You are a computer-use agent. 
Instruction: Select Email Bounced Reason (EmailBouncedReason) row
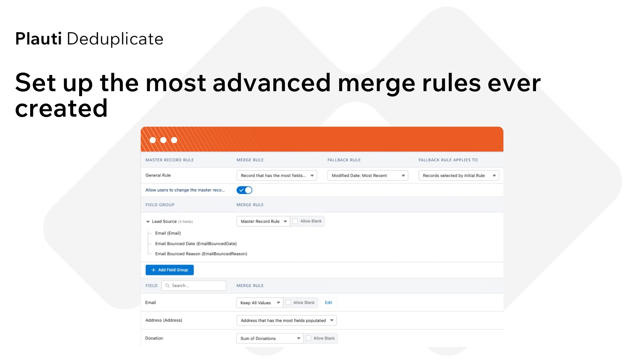tap(201, 254)
